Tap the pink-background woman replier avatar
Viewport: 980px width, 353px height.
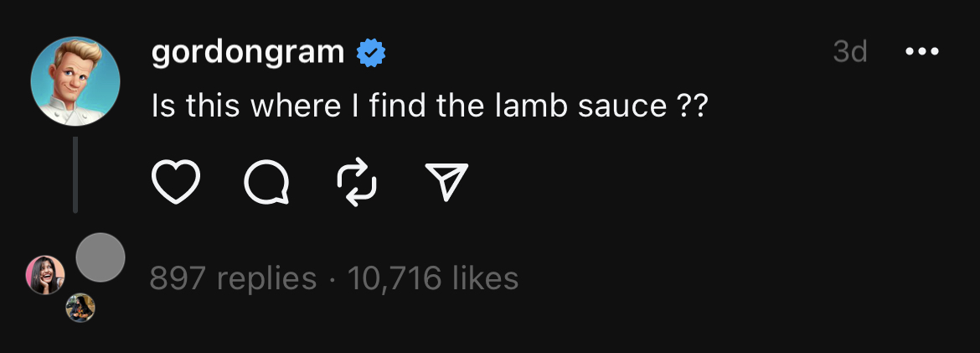45,275
